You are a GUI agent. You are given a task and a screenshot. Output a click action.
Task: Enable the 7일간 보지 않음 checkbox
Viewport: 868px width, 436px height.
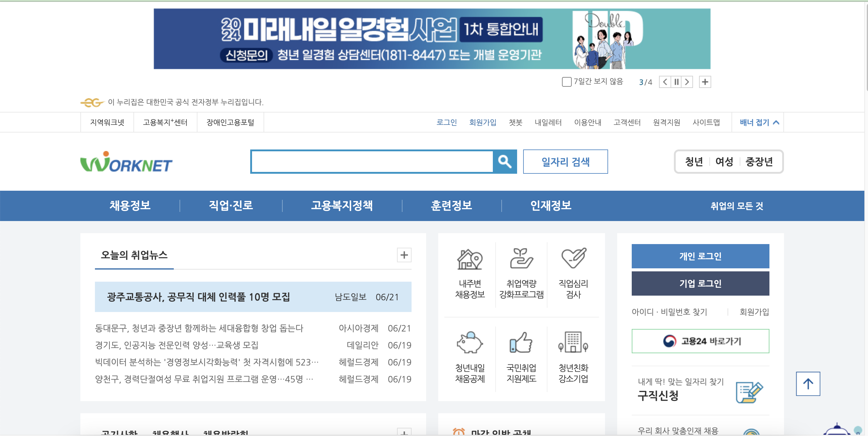pyautogui.click(x=567, y=82)
